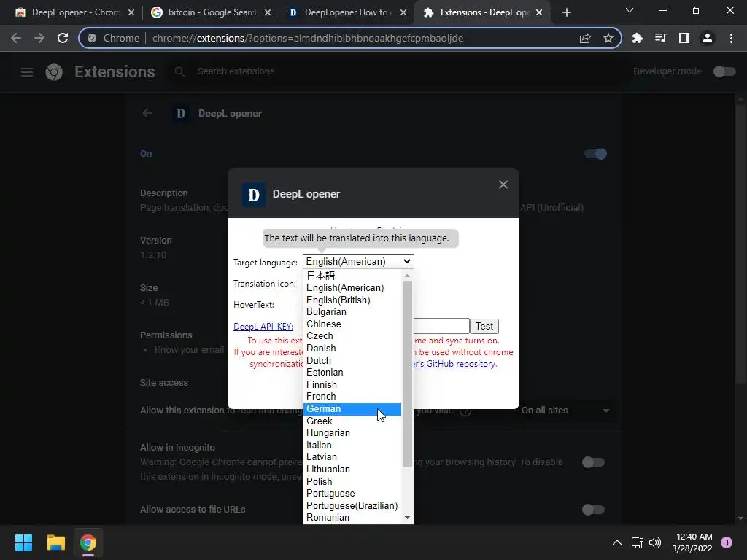The height and width of the screenshot is (560, 747).
Task: Click the language list scroll down arrow
Action: [407, 518]
